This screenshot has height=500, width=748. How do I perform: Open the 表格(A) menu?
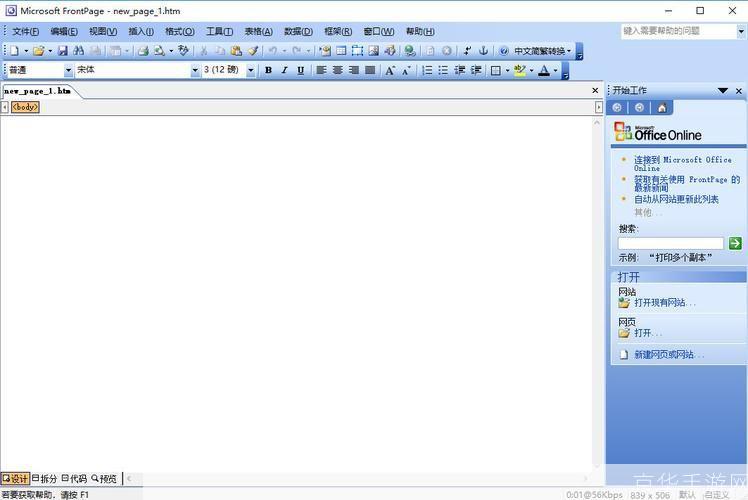259,31
